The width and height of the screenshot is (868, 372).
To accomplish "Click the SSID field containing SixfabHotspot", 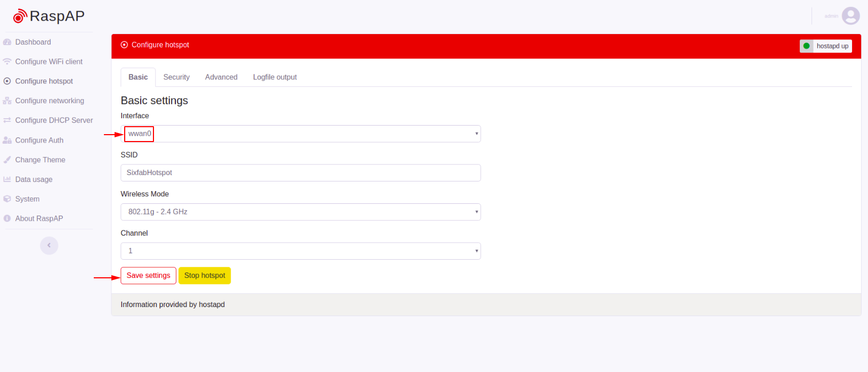I will click(301, 173).
